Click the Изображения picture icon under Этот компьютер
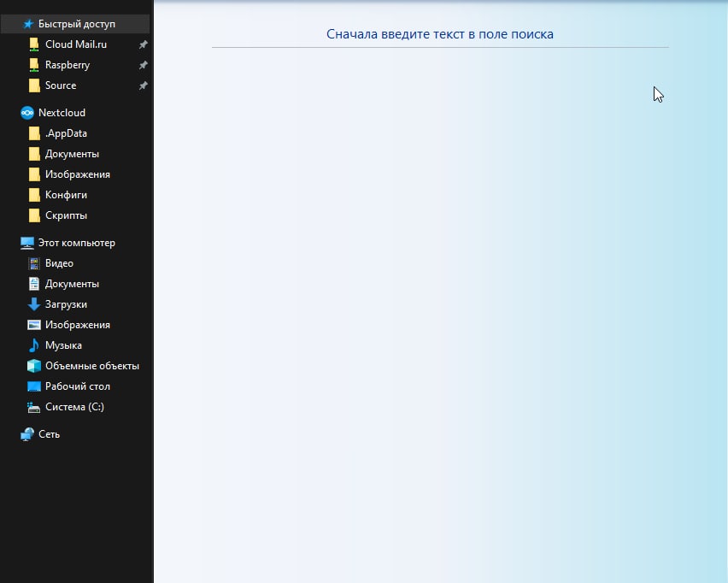The height and width of the screenshot is (583, 728). coord(34,325)
